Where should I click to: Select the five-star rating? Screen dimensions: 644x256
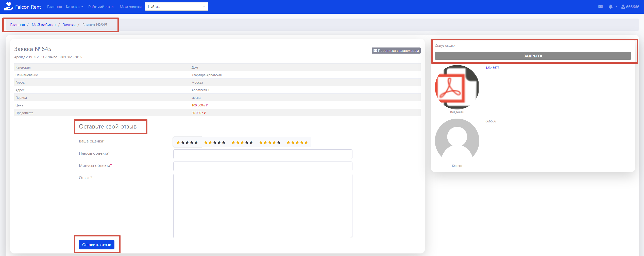click(297, 142)
